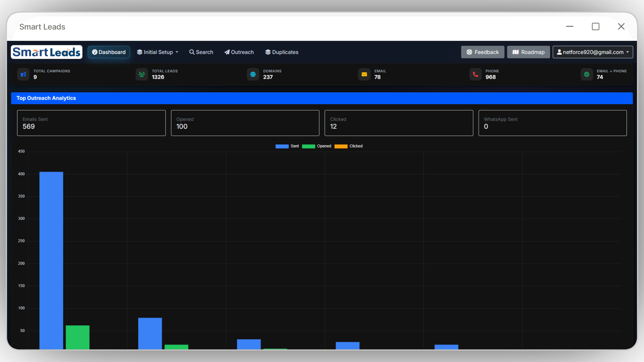The width and height of the screenshot is (644, 362).
Task: Toggle the Sent legend blue swatch
Action: point(282,146)
